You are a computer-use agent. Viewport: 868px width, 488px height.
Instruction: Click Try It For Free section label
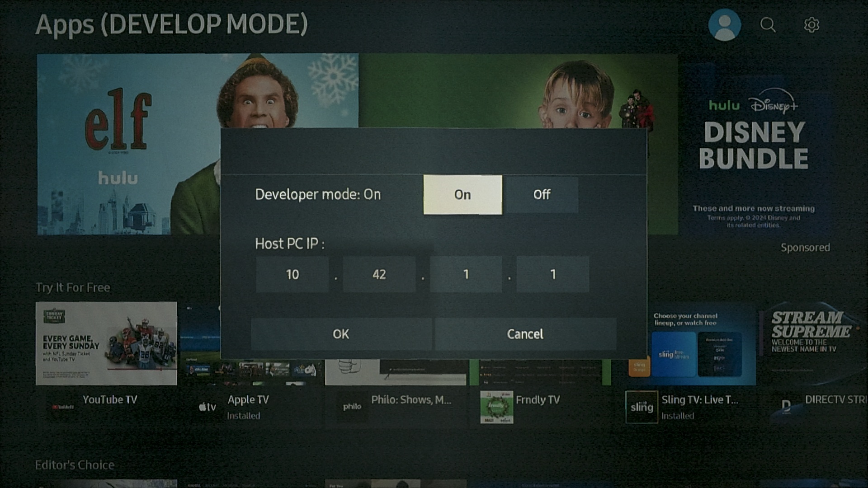tap(73, 288)
